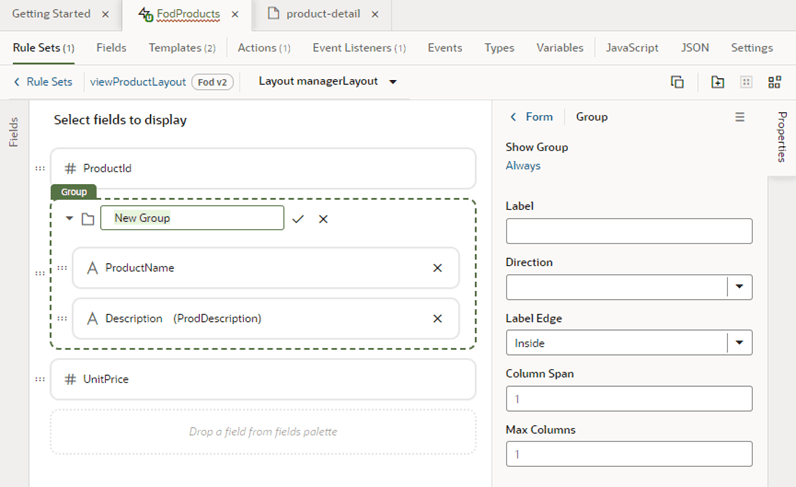The height and width of the screenshot is (487, 796).
Task: Open the Direction dropdown
Action: (x=629, y=287)
